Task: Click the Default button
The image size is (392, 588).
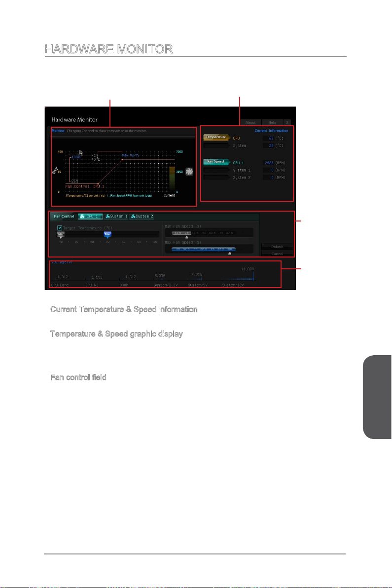Action: click(277, 247)
